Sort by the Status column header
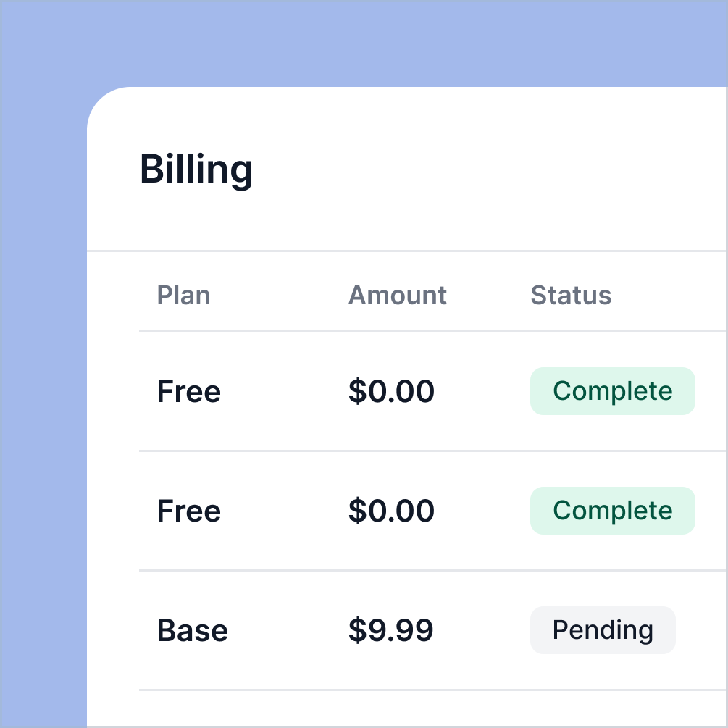The width and height of the screenshot is (728, 728). (571, 296)
